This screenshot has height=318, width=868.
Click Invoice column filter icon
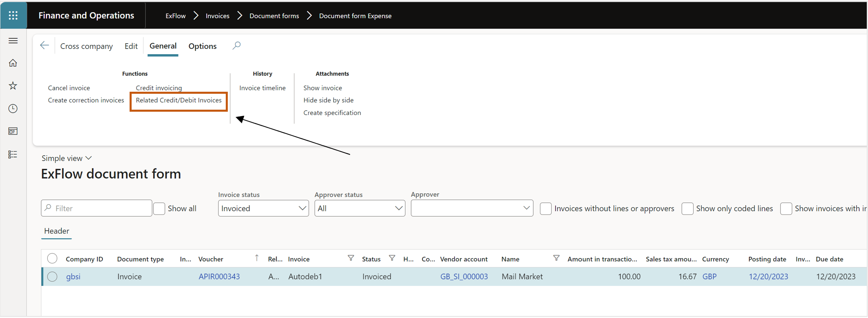click(x=351, y=258)
